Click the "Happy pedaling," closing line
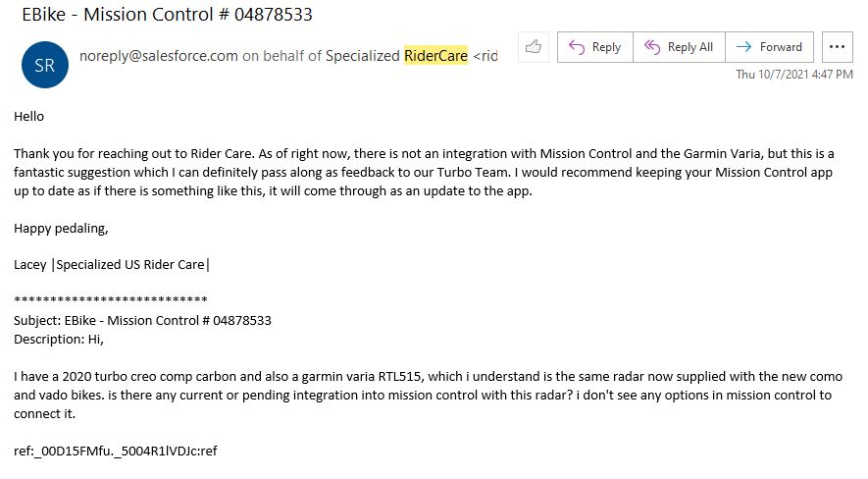Viewport: 868px width, 479px height. click(x=61, y=228)
